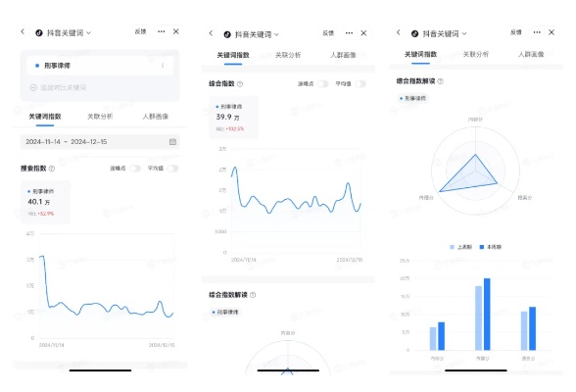This screenshot has width=576, height=392.
Task: Click 40.1万 search index card
Action: (x=45, y=202)
